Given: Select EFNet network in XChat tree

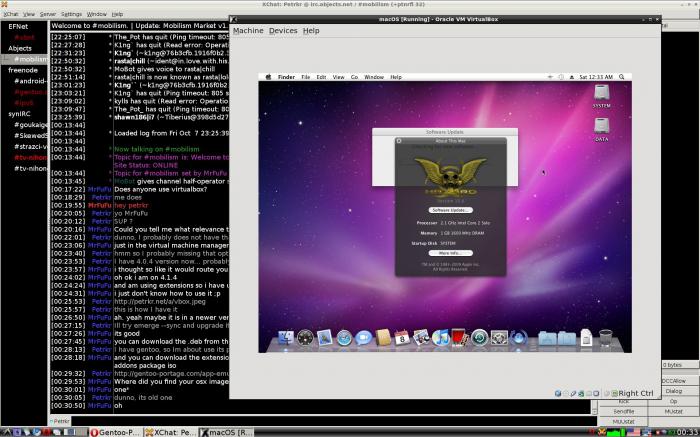Looking at the screenshot, I should 18,26.
